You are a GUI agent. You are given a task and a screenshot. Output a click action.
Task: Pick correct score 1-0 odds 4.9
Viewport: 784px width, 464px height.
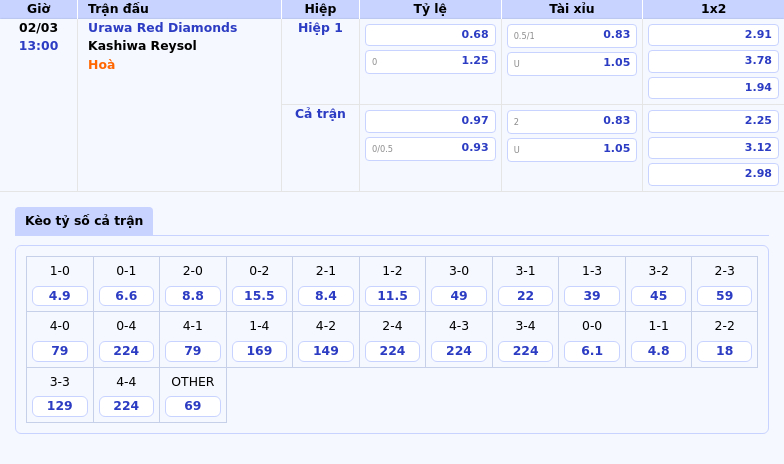coord(60,296)
